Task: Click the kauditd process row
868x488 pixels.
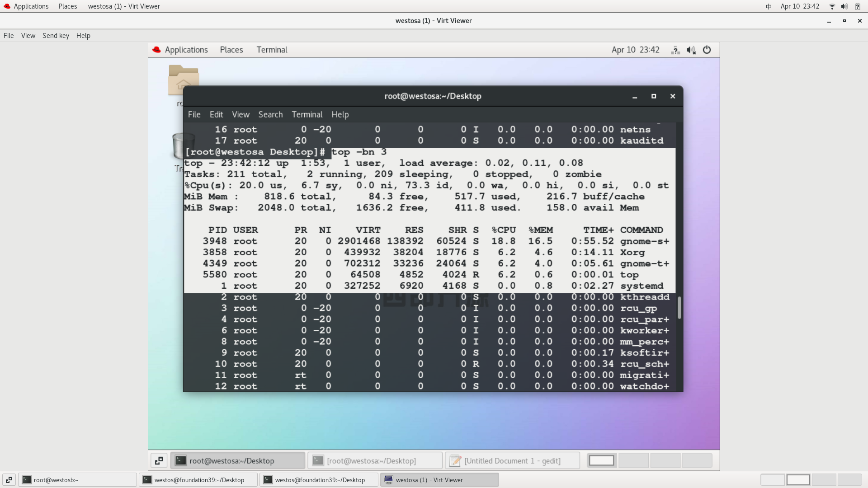Action: pyautogui.click(x=429, y=141)
